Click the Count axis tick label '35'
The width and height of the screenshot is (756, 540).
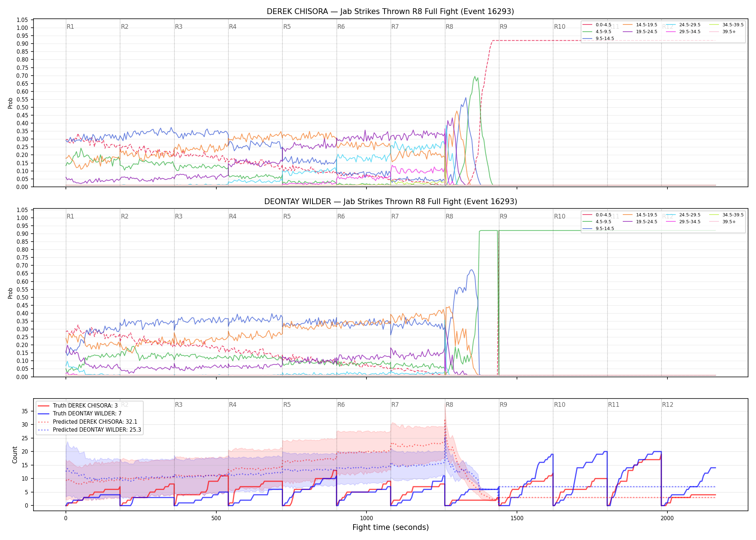pyautogui.click(x=24, y=411)
